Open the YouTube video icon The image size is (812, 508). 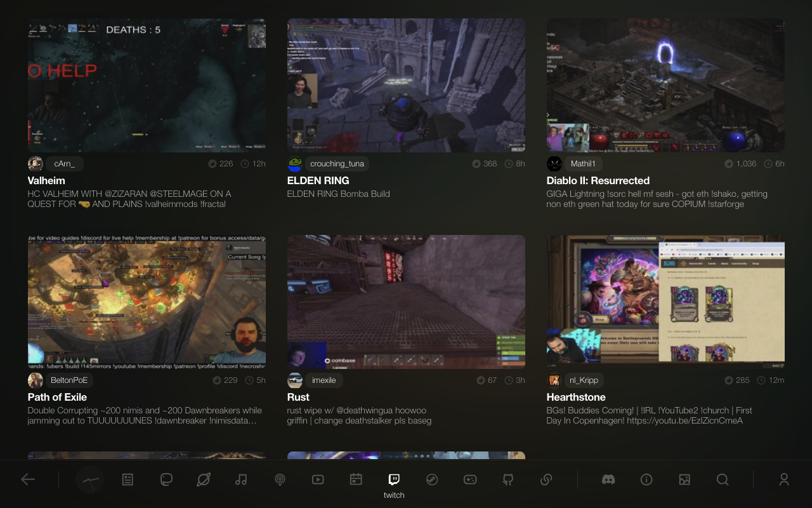coord(318,479)
